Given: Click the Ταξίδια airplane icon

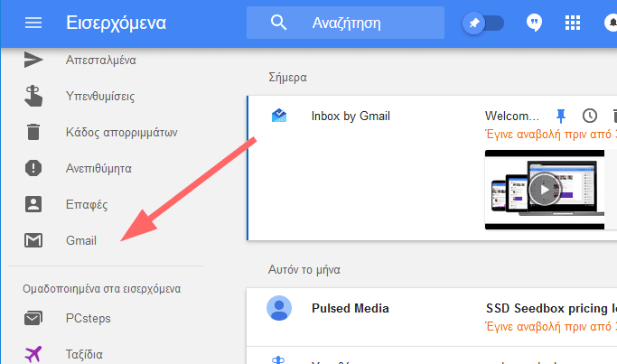Looking at the screenshot, I should (33, 354).
